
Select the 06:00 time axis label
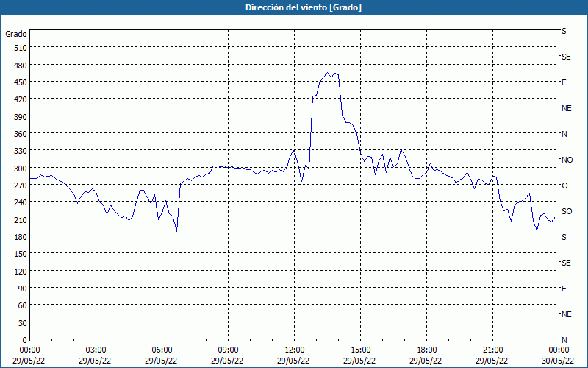162,350
